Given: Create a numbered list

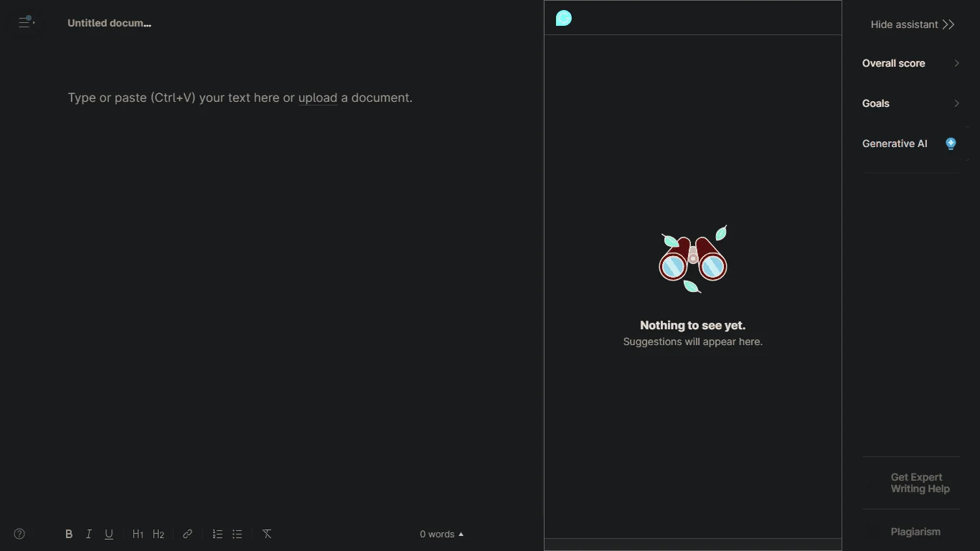Looking at the screenshot, I should click(217, 534).
